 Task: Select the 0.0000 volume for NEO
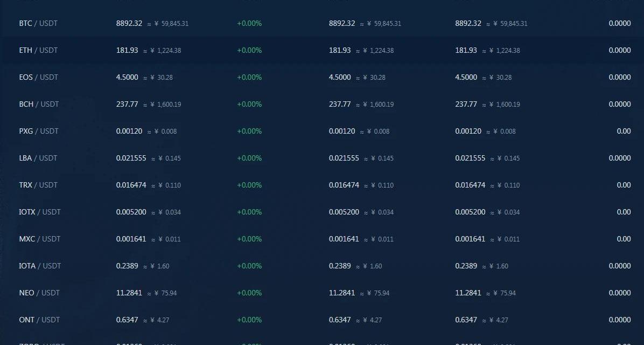click(620, 293)
